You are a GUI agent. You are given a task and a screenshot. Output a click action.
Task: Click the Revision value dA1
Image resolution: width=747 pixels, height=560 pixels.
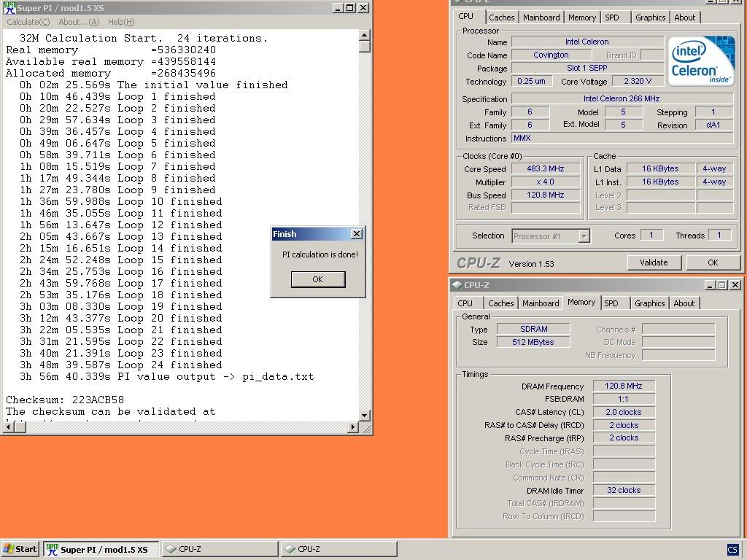click(x=713, y=125)
